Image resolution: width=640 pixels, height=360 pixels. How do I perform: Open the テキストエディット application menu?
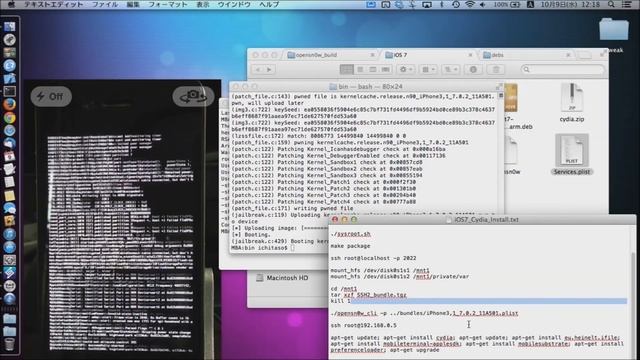pyautogui.click(x=53, y=4)
